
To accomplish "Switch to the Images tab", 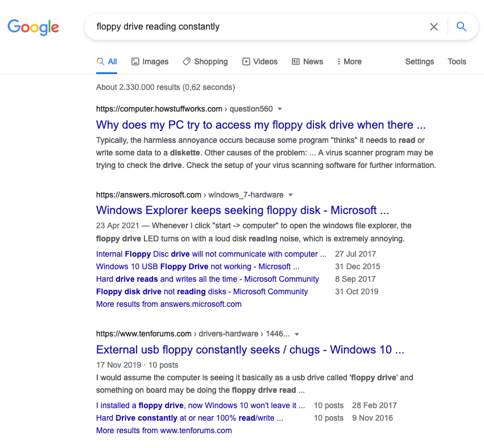I will point(150,62).
